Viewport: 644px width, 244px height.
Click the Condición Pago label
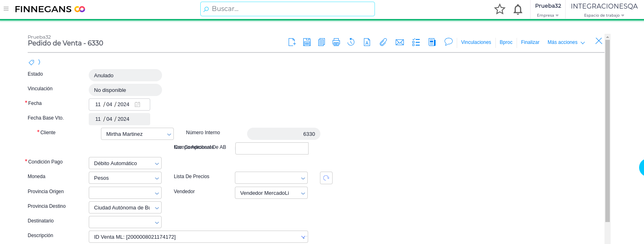point(45,162)
